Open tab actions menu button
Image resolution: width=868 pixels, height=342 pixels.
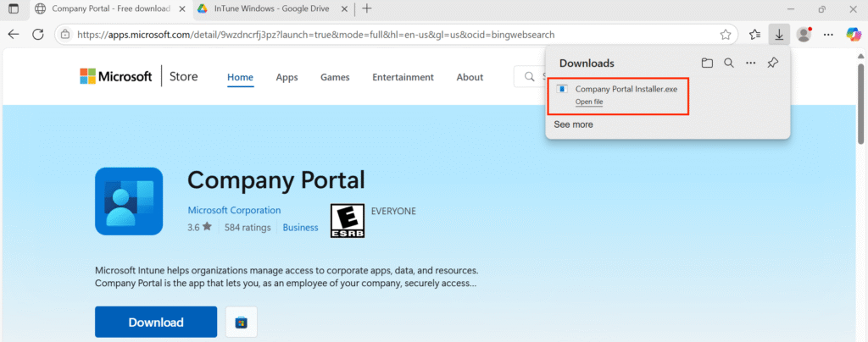click(x=13, y=8)
